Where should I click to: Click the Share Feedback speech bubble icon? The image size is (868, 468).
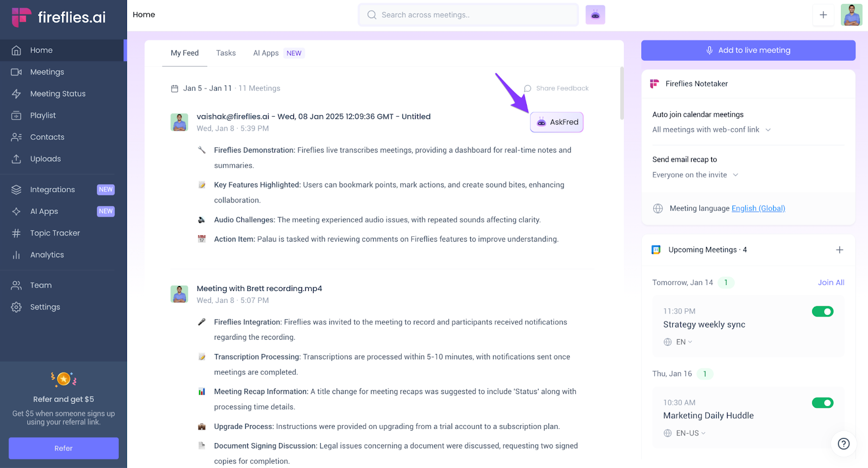(x=527, y=88)
